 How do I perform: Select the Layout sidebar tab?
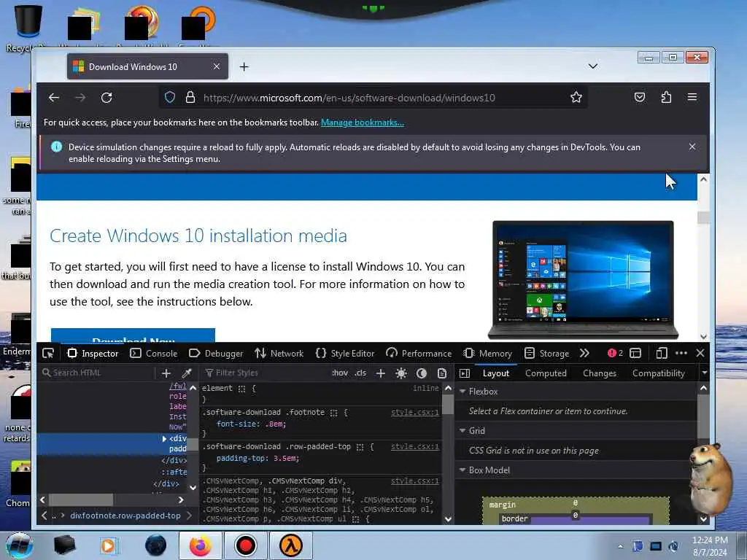coord(496,373)
